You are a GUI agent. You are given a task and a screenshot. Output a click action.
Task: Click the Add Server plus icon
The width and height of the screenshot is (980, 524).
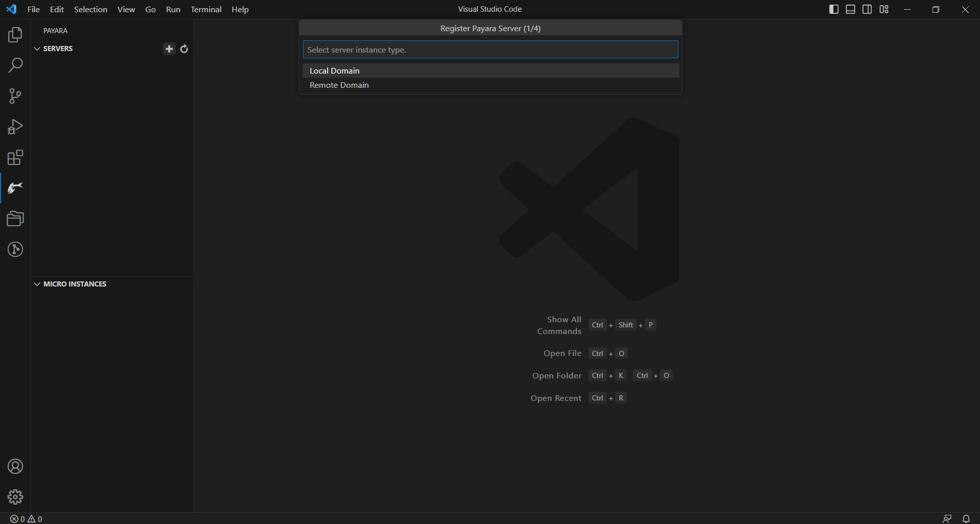(x=169, y=49)
